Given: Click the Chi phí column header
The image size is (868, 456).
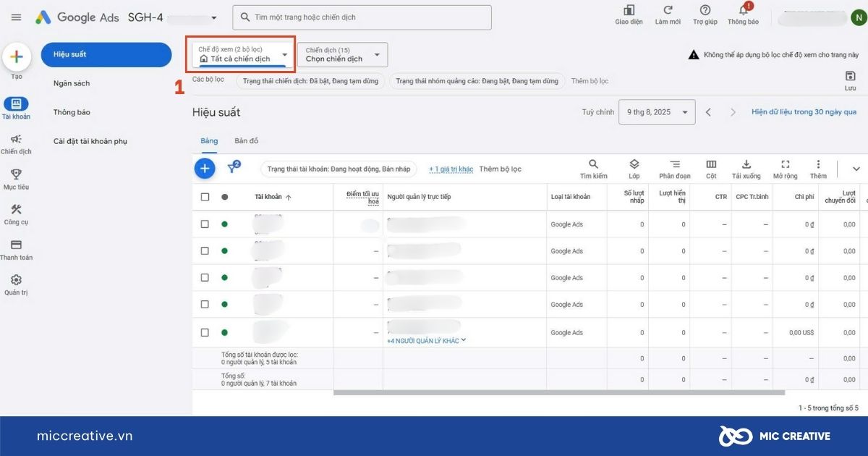Looking at the screenshot, I should click(804, 197).
